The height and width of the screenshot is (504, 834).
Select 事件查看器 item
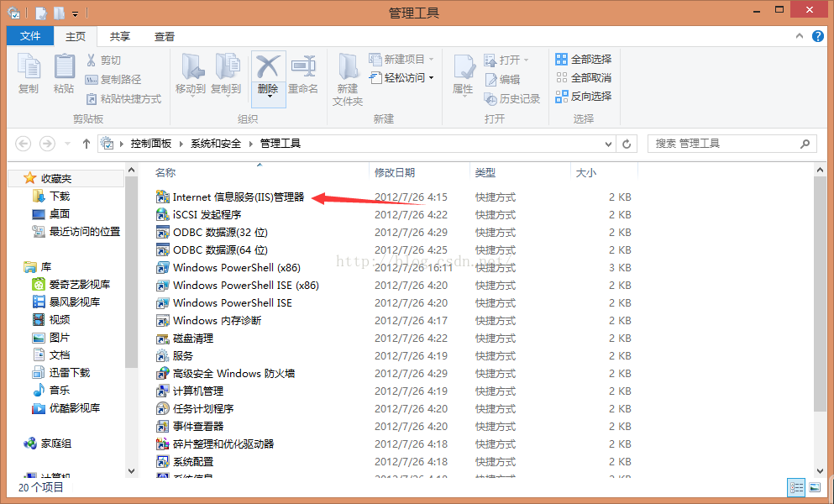point(190,426)
